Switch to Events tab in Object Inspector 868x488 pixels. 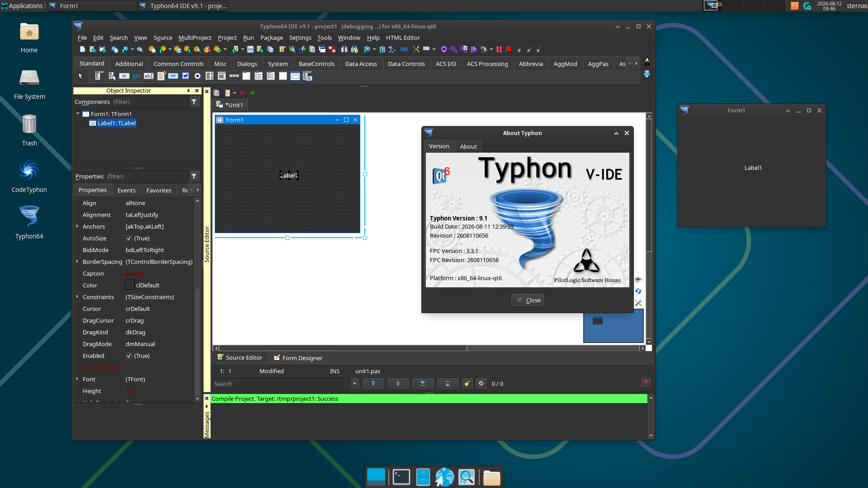127,190
